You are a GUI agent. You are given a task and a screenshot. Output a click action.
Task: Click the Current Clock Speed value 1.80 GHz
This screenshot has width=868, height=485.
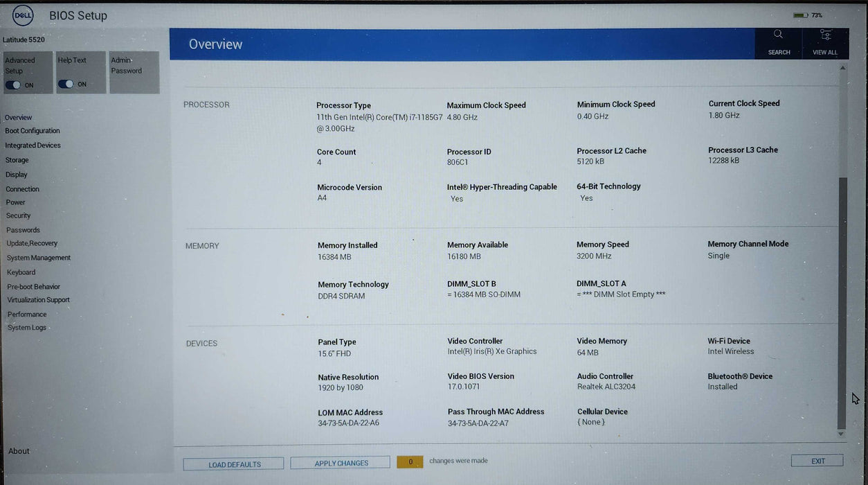pos(724,115)
